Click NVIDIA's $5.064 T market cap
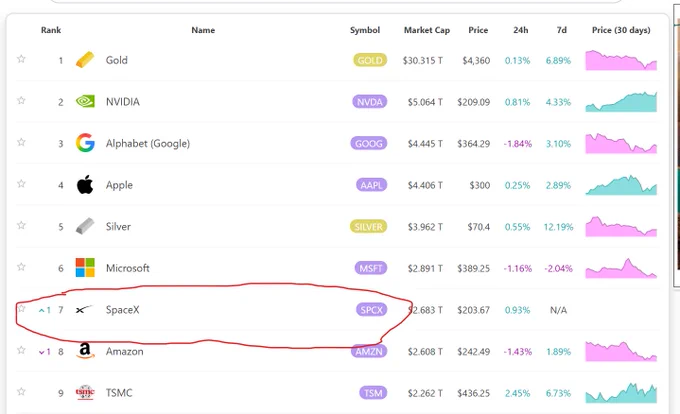The image size is (680, 414). pyautogui.click(x=425, y=102)
